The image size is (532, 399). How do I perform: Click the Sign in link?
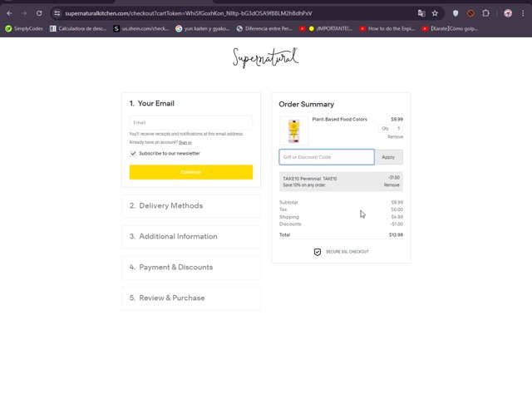coord(185,142)
